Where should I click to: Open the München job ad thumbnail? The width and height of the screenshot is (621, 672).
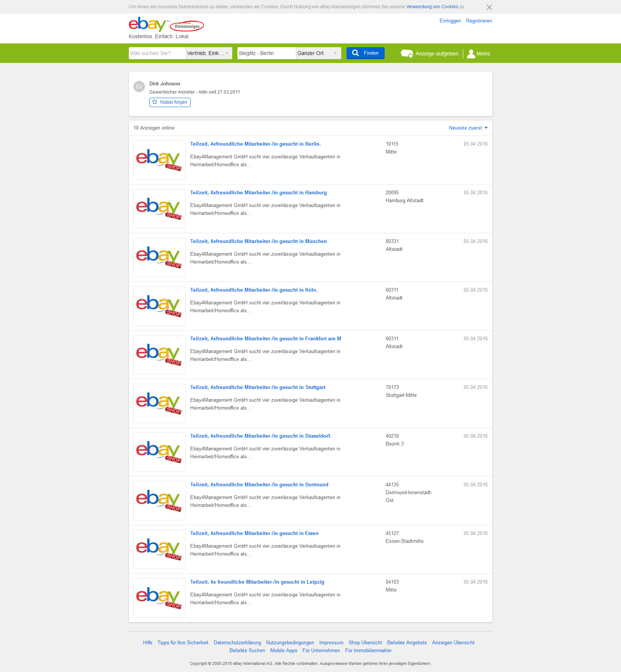[x=160, y=257]
